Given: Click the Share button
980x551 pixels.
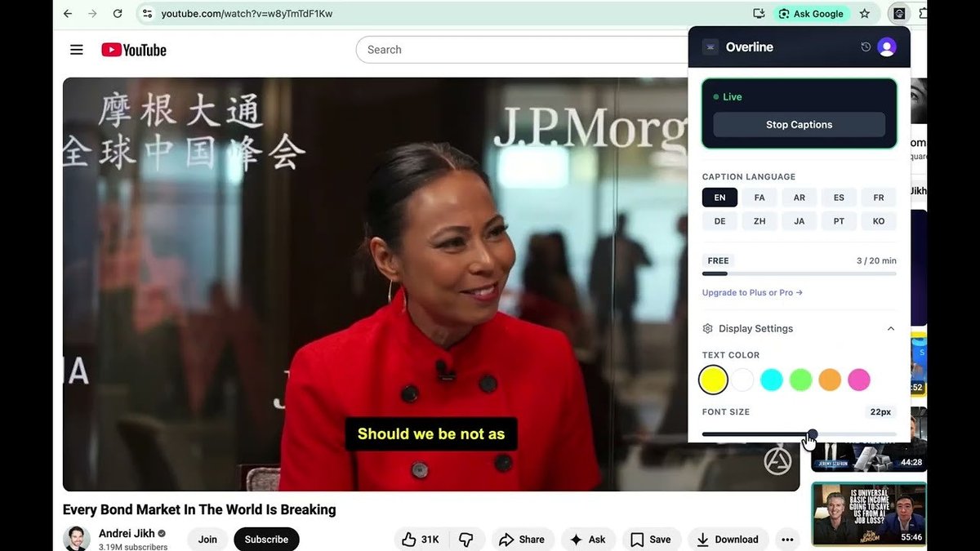Looking at the screenshot, I should click(522, 540).
